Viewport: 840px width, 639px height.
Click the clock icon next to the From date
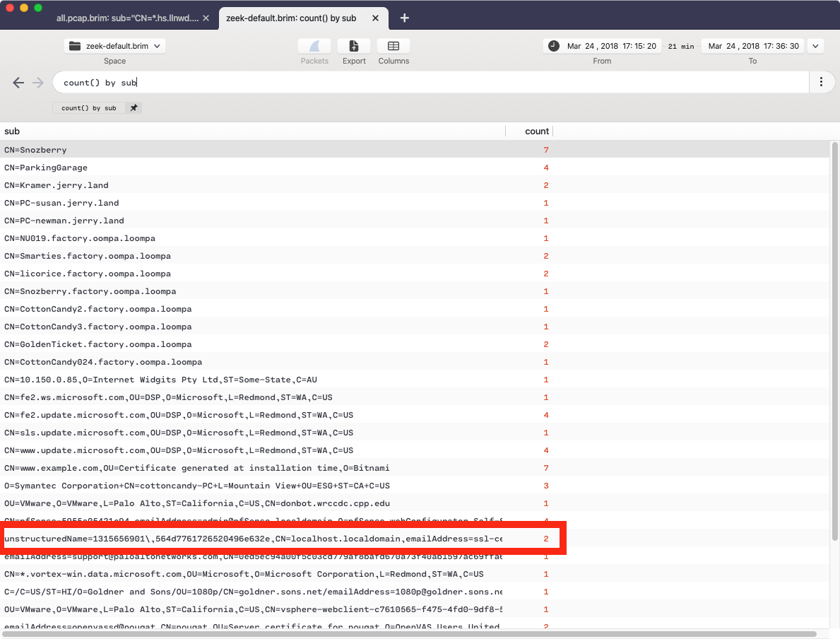553,45
